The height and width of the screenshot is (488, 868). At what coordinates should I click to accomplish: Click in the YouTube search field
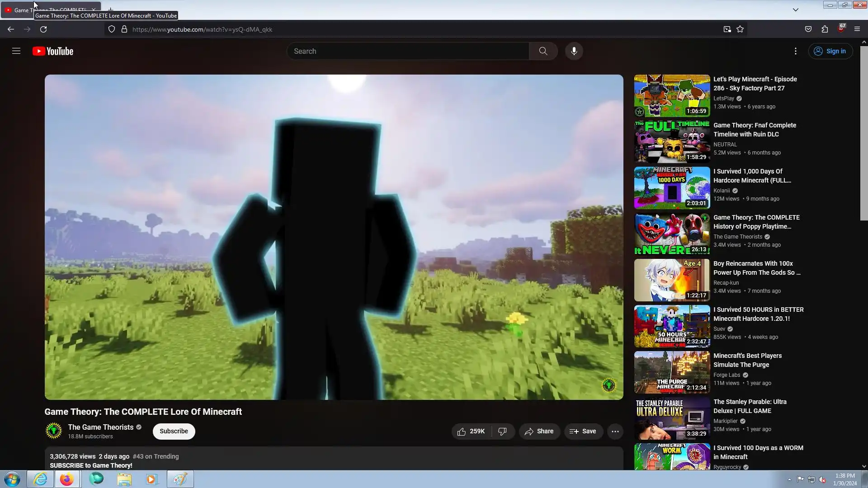pyautogui.click(x=407, y=51)
